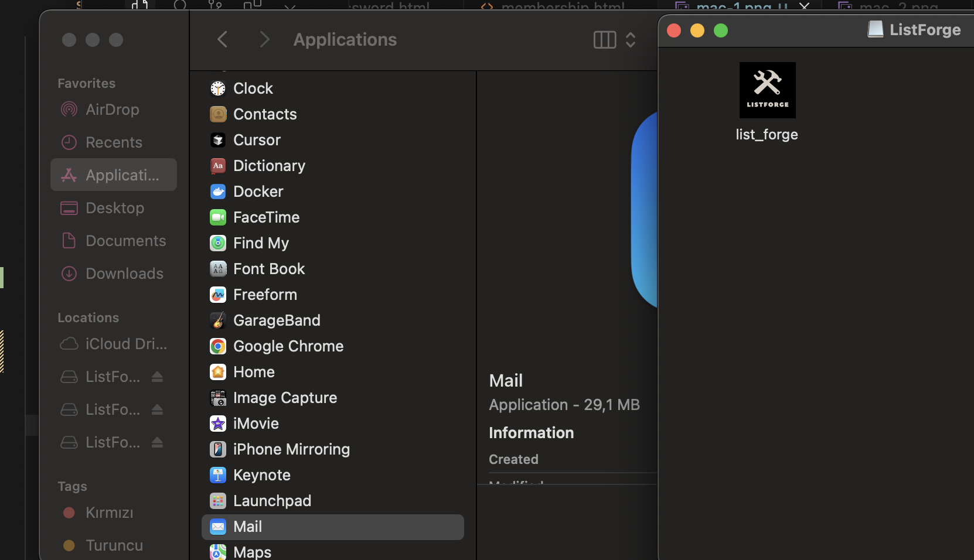Click the Font Book icon
974x560 pixels.
click(218, 269)
